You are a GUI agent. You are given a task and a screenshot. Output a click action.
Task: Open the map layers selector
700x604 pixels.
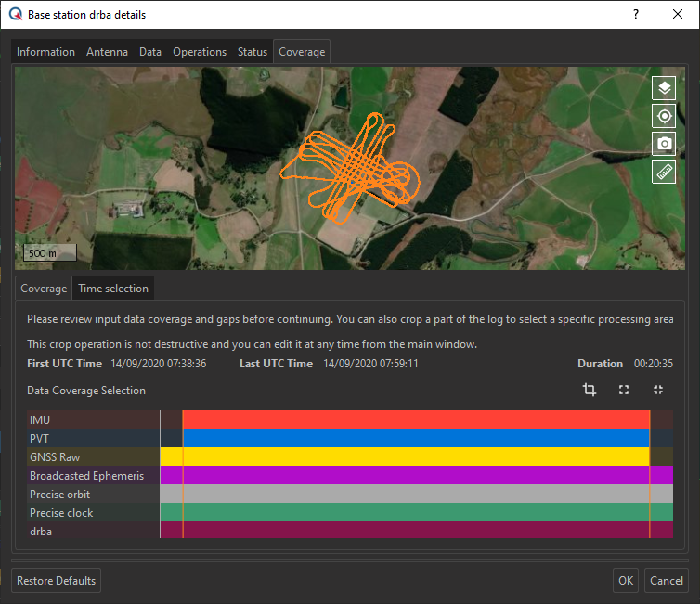tap(663, 88)
